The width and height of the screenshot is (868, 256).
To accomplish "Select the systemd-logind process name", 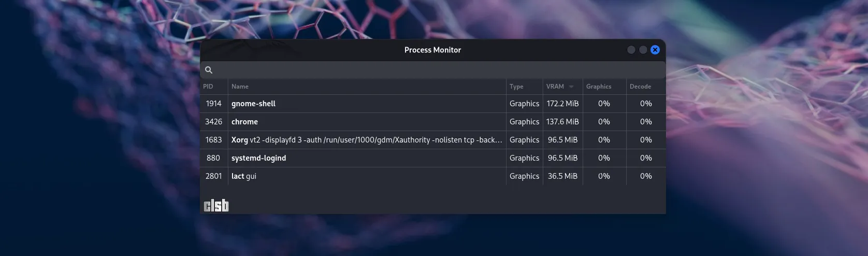I will click(x=258, y=158).
